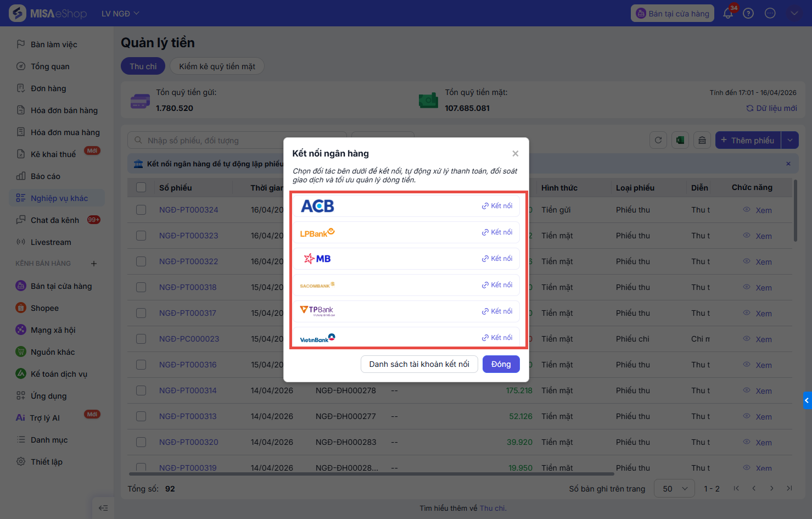Connect ACB bank with Kết nối
Image resolution: width=812 pixels, height=519 pixels.
point(497,206)
